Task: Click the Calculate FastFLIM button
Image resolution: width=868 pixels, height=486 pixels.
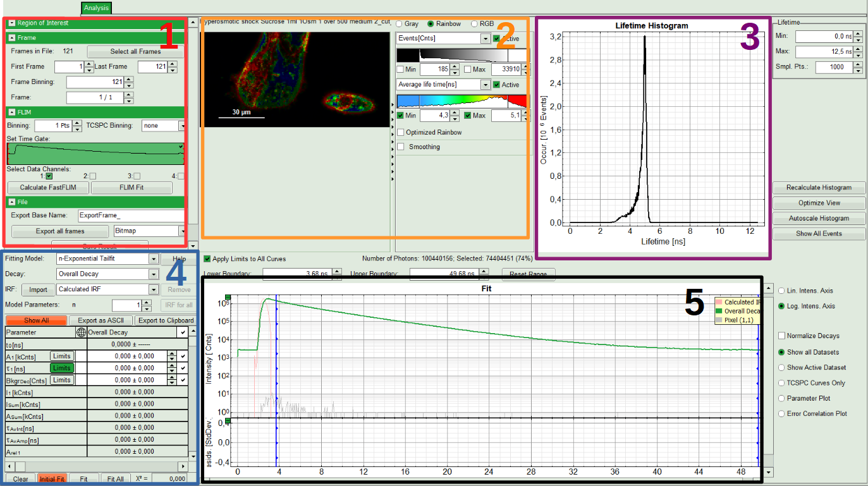Action: 47,188
